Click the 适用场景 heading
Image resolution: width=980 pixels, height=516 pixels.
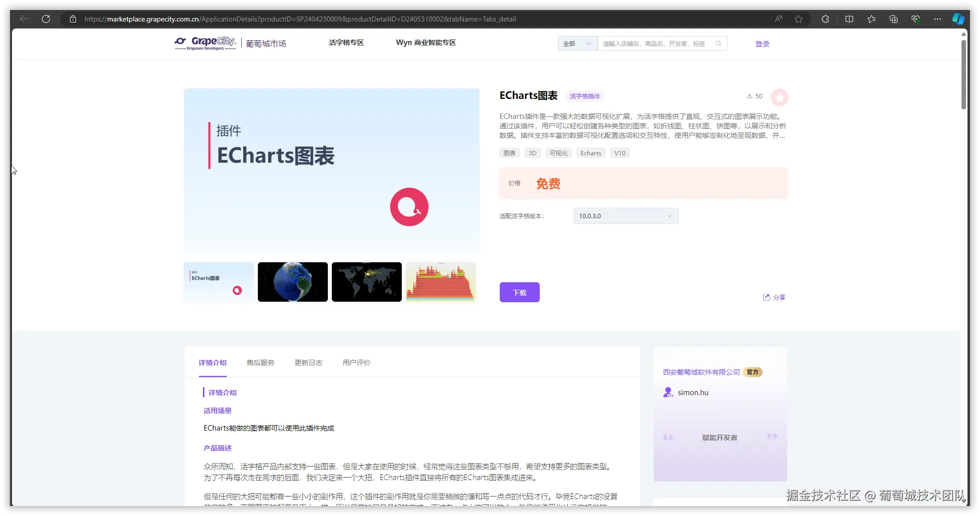[217, 411]
